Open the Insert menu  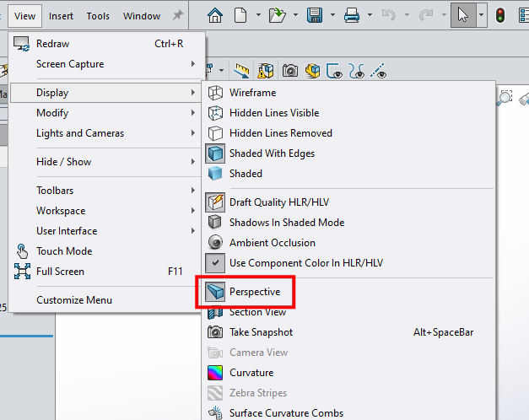pos(61,16)
